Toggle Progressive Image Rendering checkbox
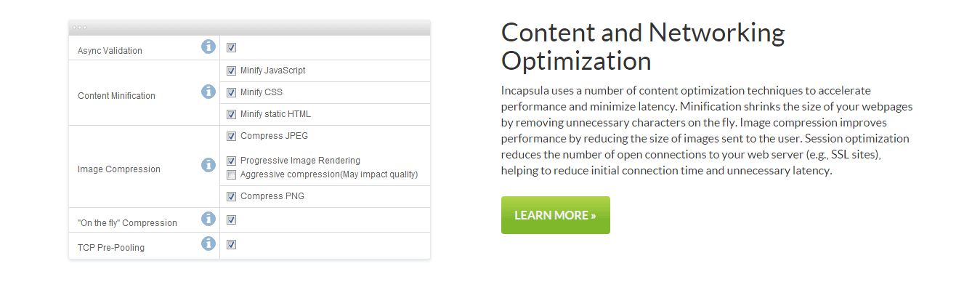The image size is (980, 282). (231, 161)
